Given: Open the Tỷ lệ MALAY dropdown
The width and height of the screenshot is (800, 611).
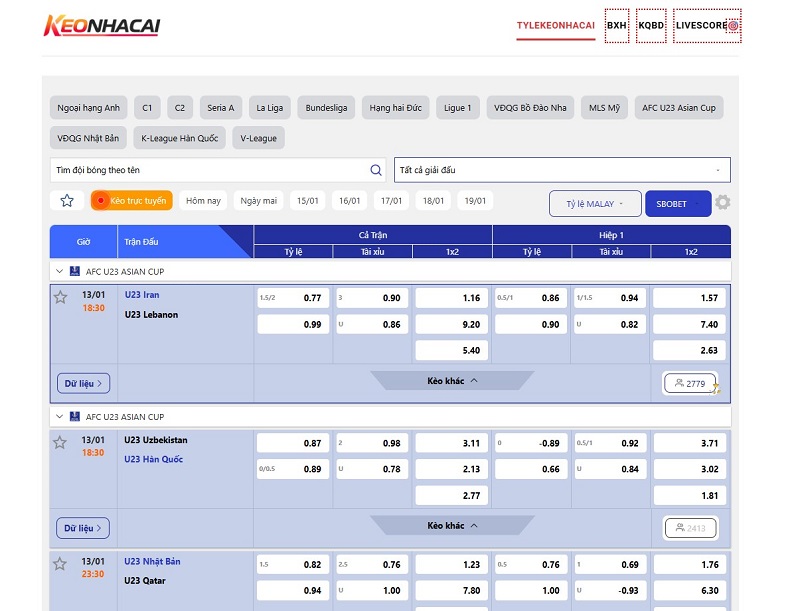Looking at the screenshot, I should coord(595,204).
